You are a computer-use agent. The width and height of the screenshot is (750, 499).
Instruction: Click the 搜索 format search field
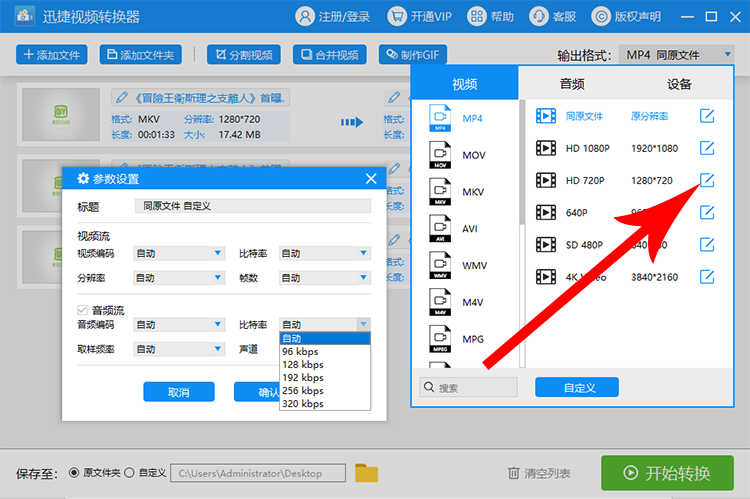[469, 387]
